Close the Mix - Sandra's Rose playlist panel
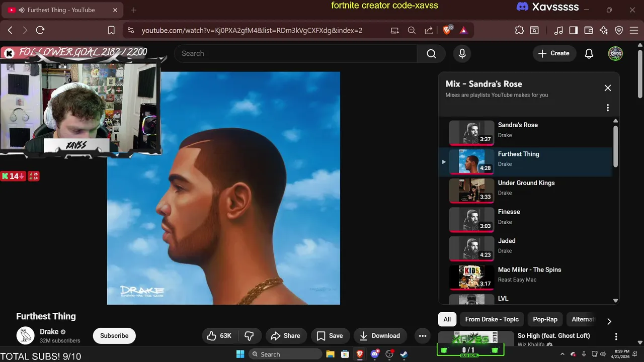 pos(608,88)
